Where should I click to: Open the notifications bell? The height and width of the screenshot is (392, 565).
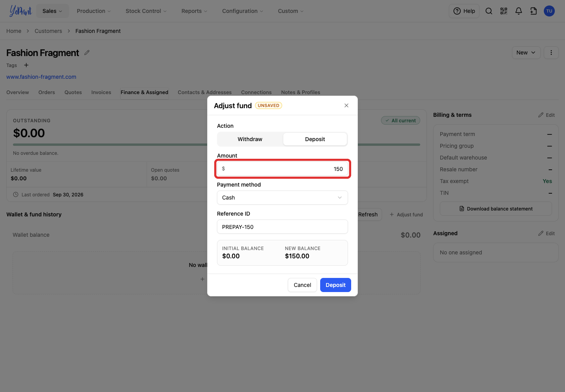[x=519, y=11]
